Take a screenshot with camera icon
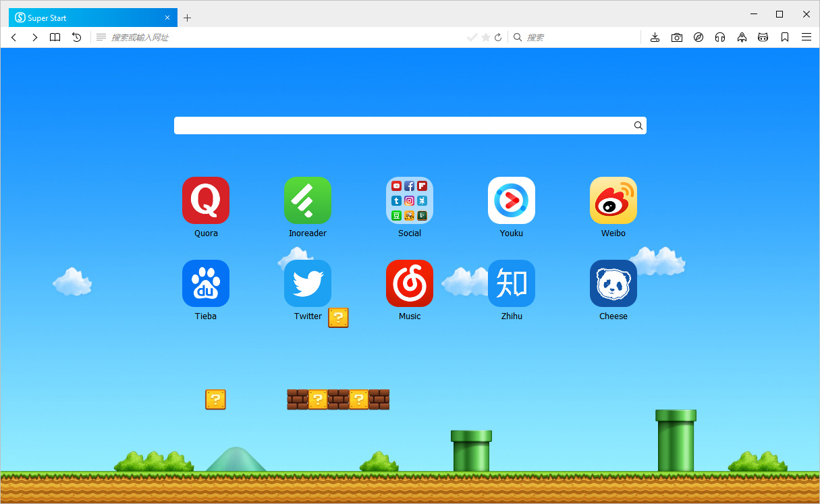This screenshot has width=820, height=504. coord(677,37)
